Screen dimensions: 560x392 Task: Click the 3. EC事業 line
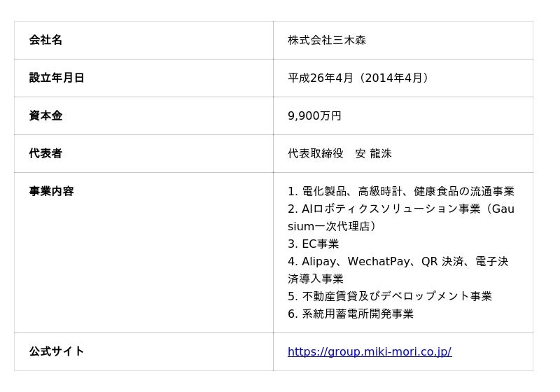313,244
